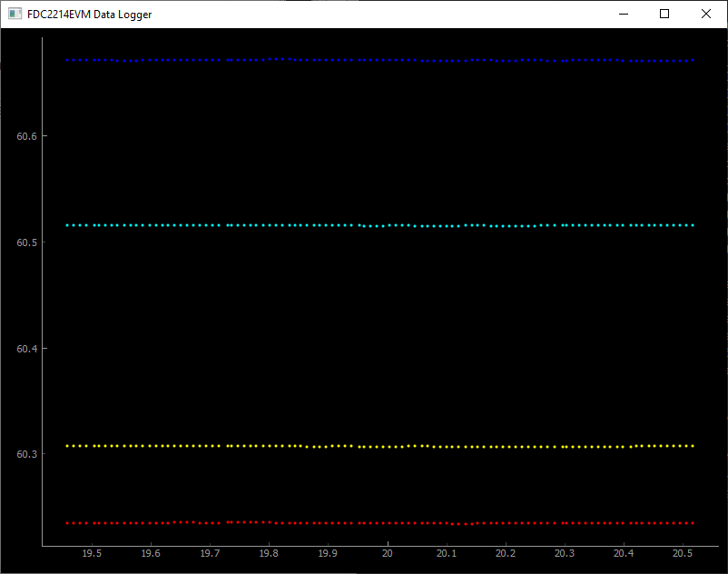This screenshot has height=574, width=728.
Task: Click the 60.5 y-axis label
Action: click(26, 242)
